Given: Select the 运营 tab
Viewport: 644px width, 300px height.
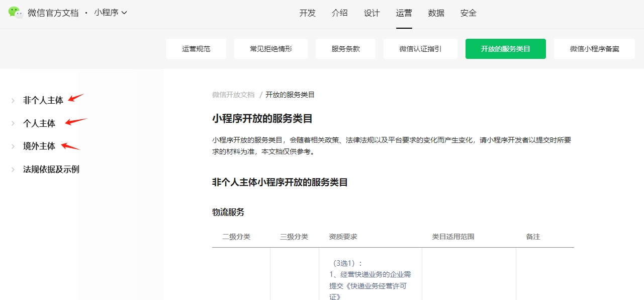Looking at the screenshot, I should pos(404,13).
